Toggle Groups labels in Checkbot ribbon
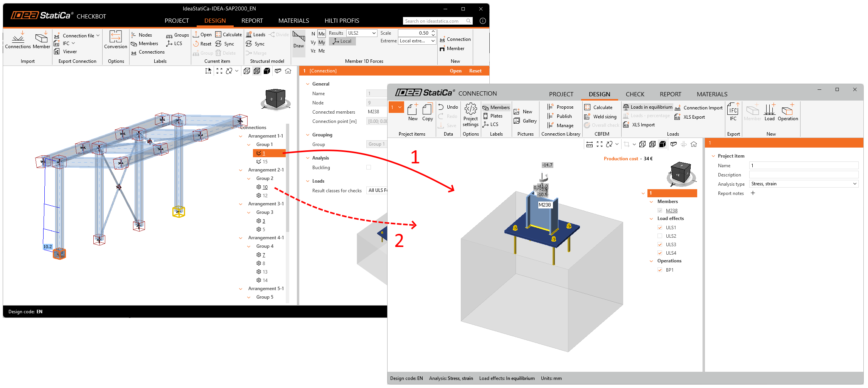The height and width of the screenshot is (388, 868). pos(177,35)
